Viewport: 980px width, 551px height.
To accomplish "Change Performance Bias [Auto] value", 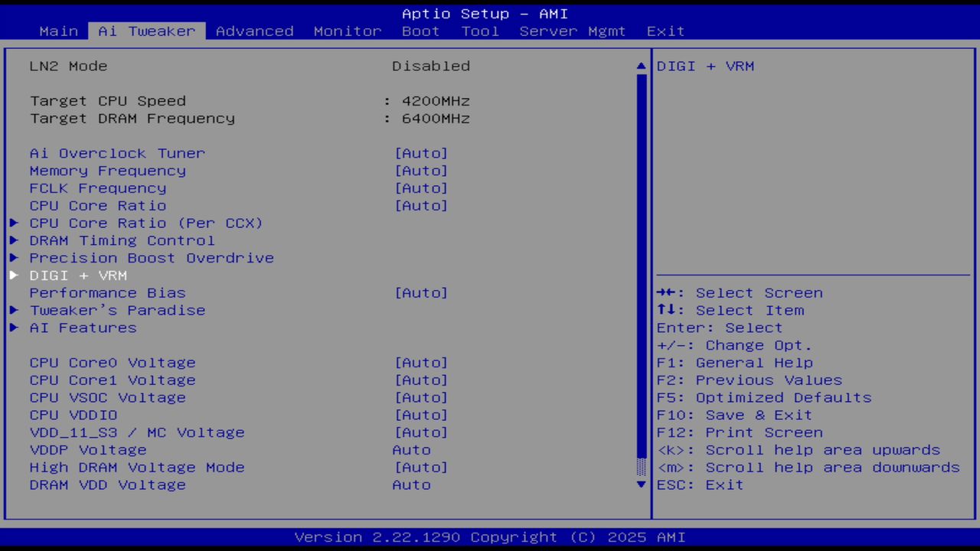I will point(421,293).
